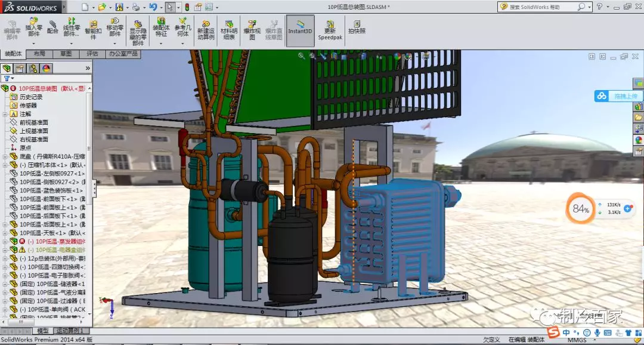Screen dimensions: 644x345
Task: Click the Rebuild traffic light icon
Action: pyautogui.click(x=187, y=7)
